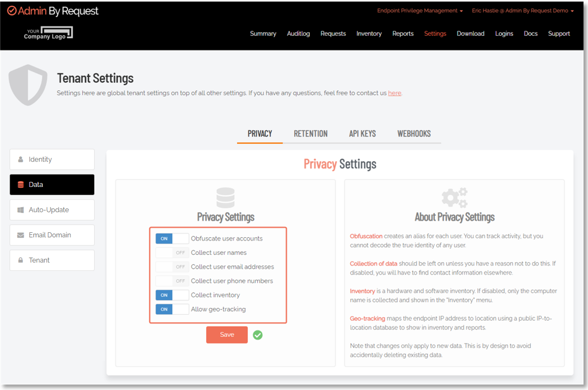This screenshot has height=390, width=588.
Task: Open the Identity sidebar section
Action: [52, 160]
